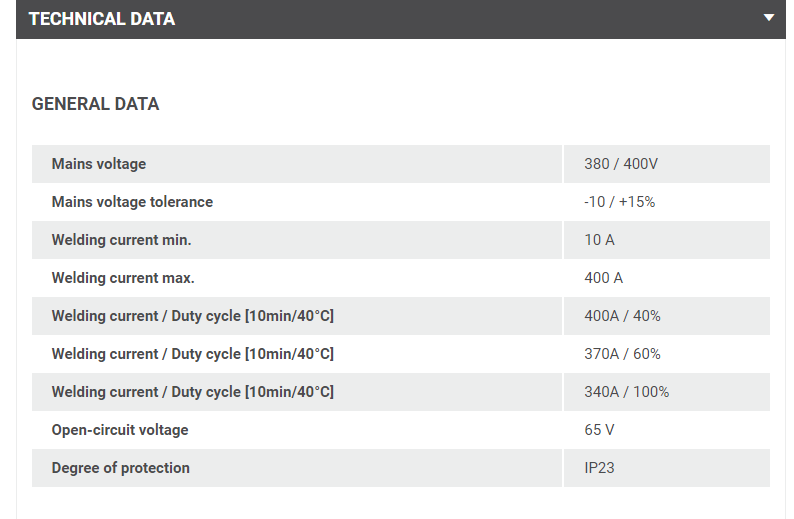Select the Welding current min. label

coord(121,240)
